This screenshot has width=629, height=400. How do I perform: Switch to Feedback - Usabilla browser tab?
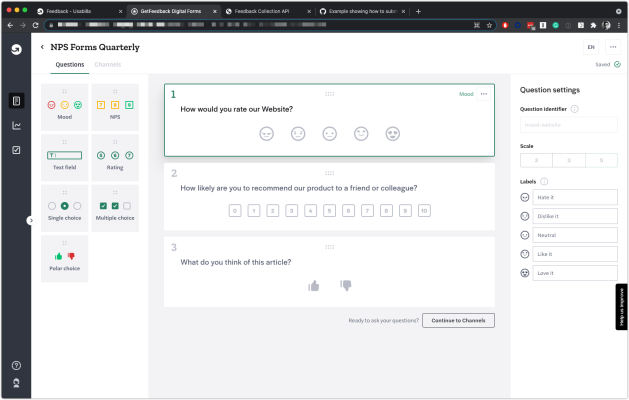(79, 11)
